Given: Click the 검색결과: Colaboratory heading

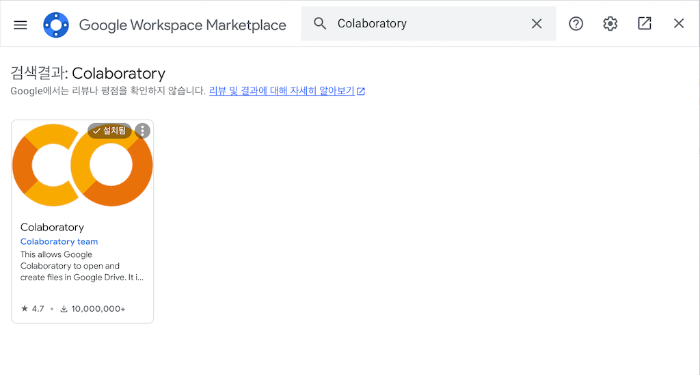Looking at the screenshot, I should (88, 73).
